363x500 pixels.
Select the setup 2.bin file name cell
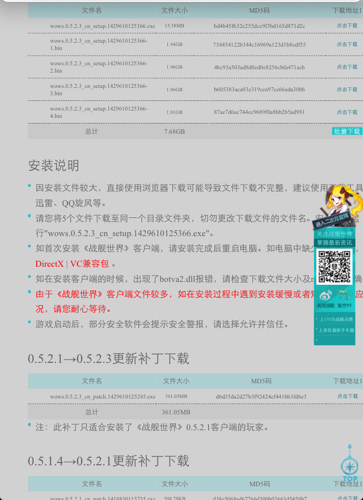(x=99, y=67)
